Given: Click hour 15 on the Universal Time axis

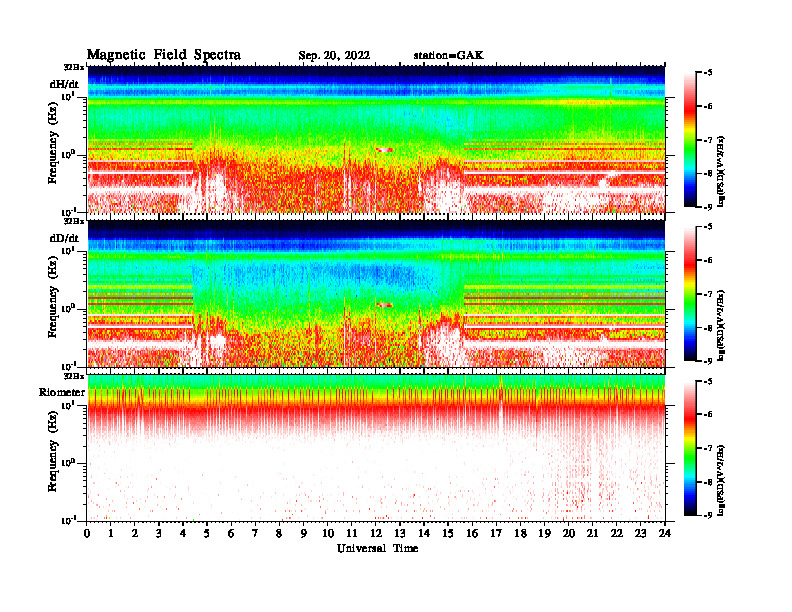Looking at the screenshot, I should click(448, 533).
